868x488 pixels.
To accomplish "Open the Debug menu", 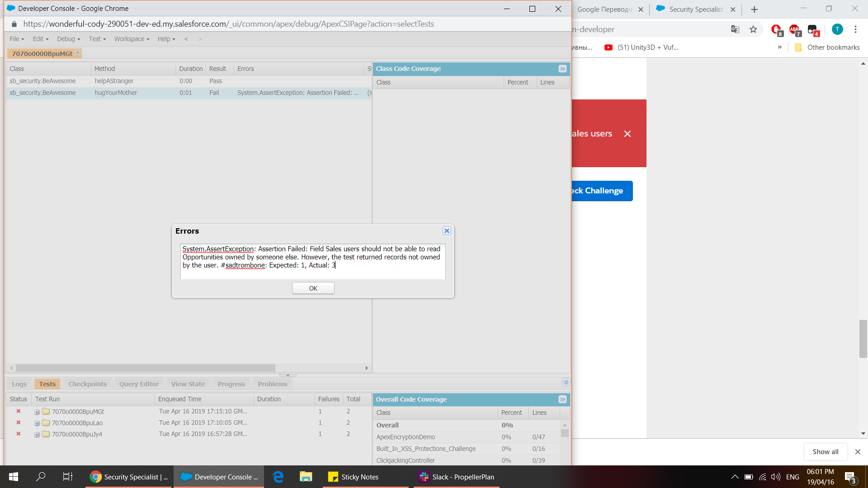I will (x=68, y=39).
